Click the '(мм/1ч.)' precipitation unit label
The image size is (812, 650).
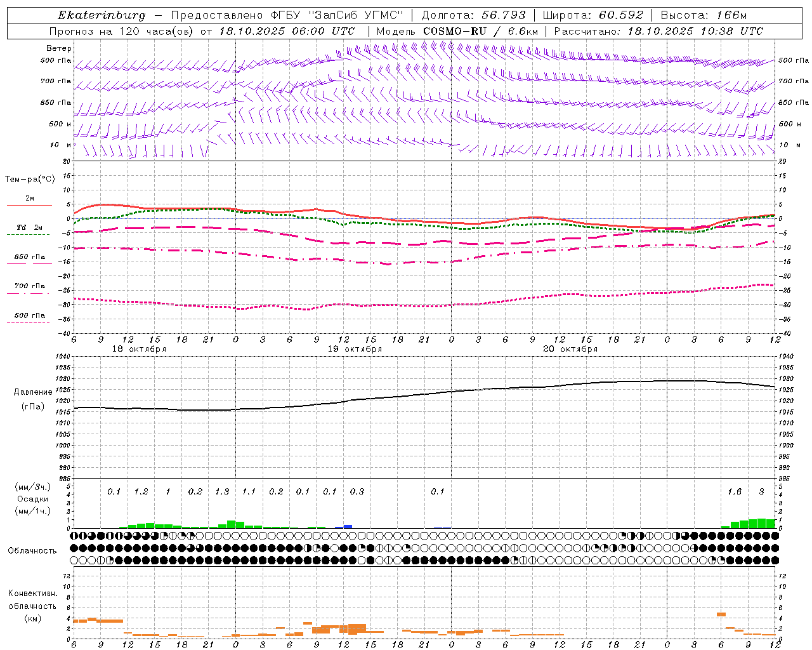[x=33, y=512]
